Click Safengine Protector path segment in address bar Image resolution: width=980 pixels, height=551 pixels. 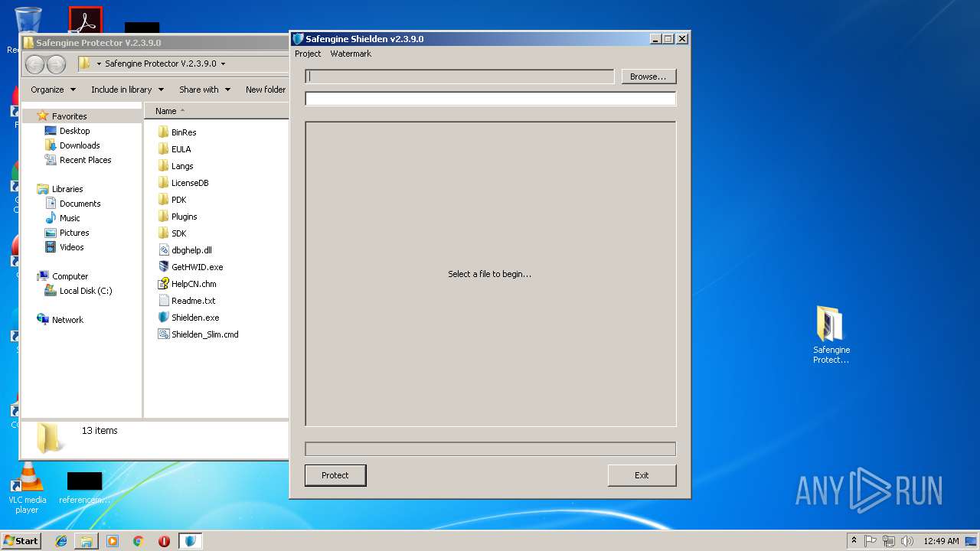pyautogui.click(x=161, y=64)
